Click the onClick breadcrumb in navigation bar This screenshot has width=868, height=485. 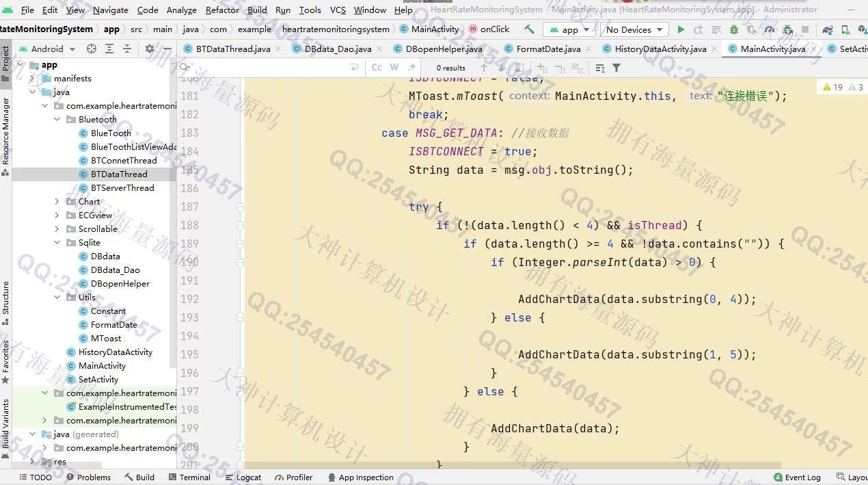(489, 29)
